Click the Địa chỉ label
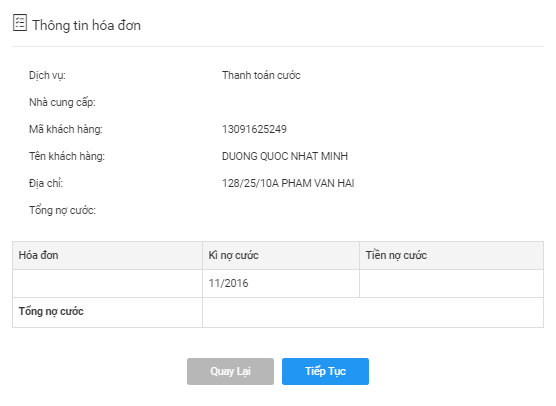This screenshot has height=406, width=556. pos(46,183)
